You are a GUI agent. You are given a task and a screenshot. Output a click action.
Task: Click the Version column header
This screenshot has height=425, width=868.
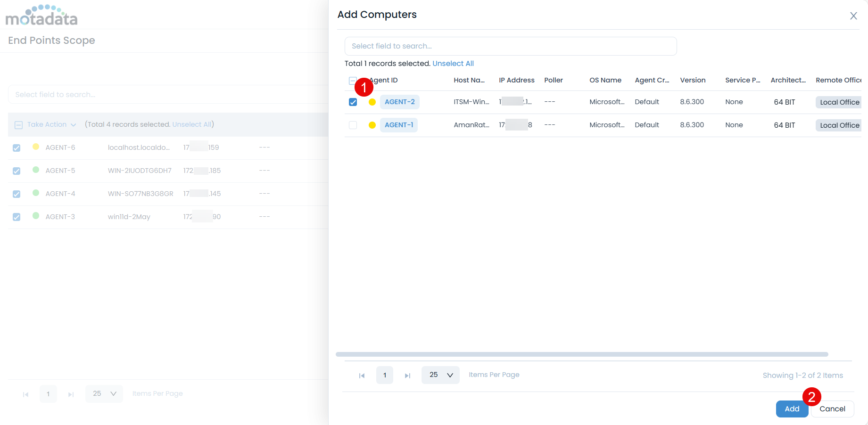pos(692,80)
